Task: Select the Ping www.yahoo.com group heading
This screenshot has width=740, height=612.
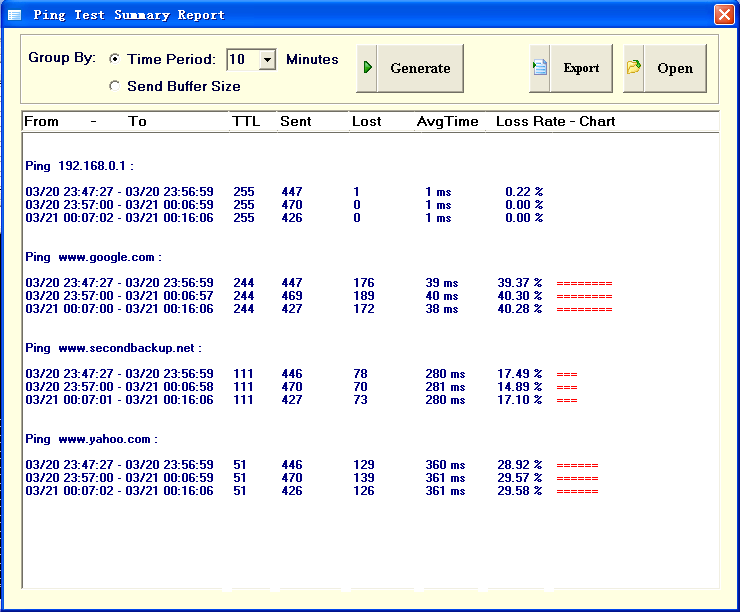Action: 91,439
